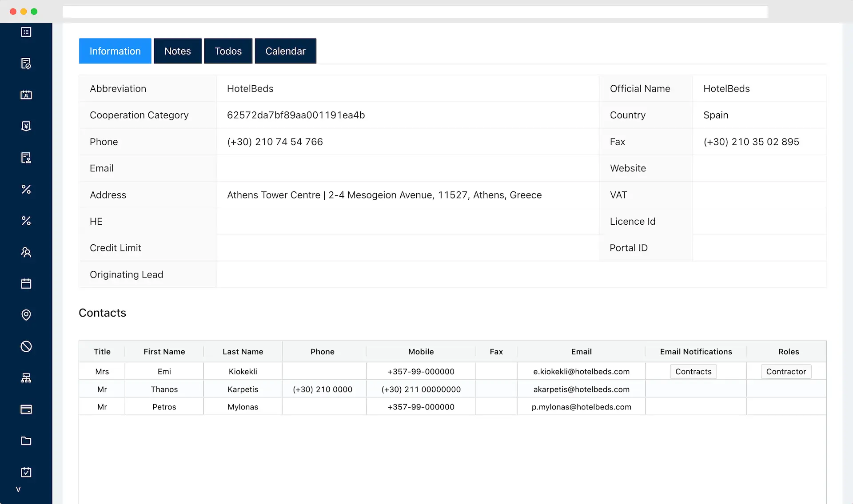Switch to the Calendar tab
The width and height of the screenshot is (853, 504).
pos(286,51)
